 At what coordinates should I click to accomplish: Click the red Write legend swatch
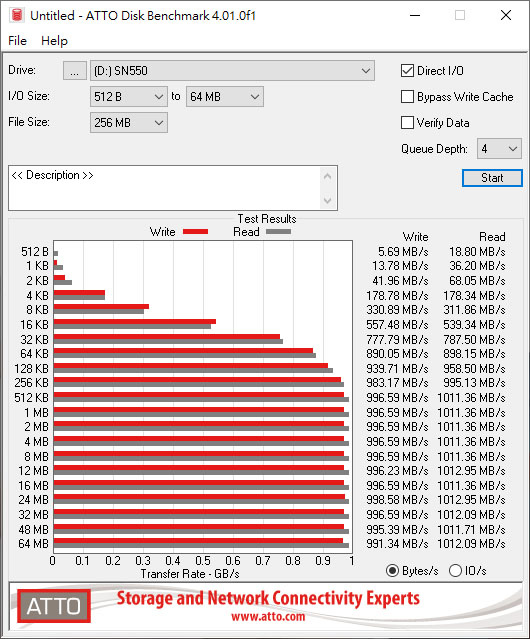click(x=196, y=231)
